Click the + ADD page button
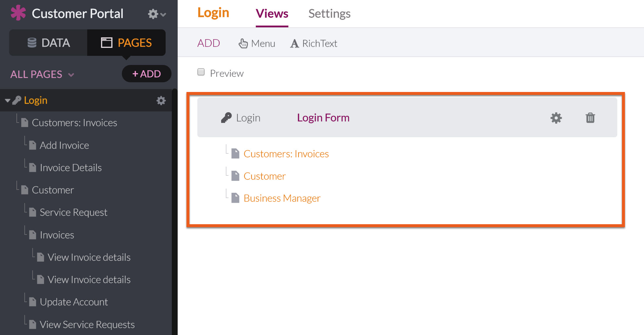Image resolution: width=644 pixels, height=335 pixels. [147, 74]
